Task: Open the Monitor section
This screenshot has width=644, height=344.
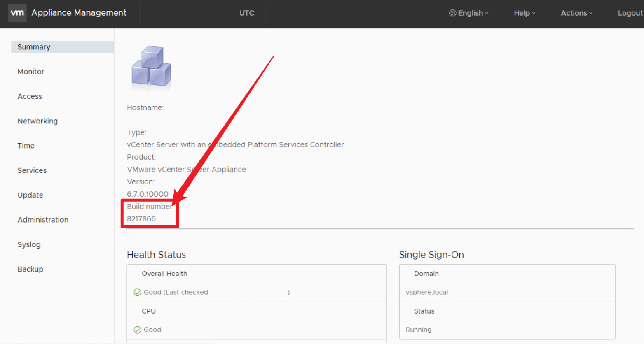Action: 31,72
